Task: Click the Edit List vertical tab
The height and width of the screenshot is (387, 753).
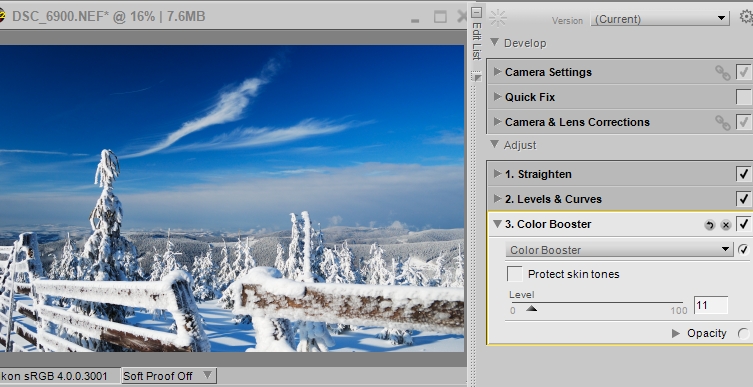Action: (476, 41)
